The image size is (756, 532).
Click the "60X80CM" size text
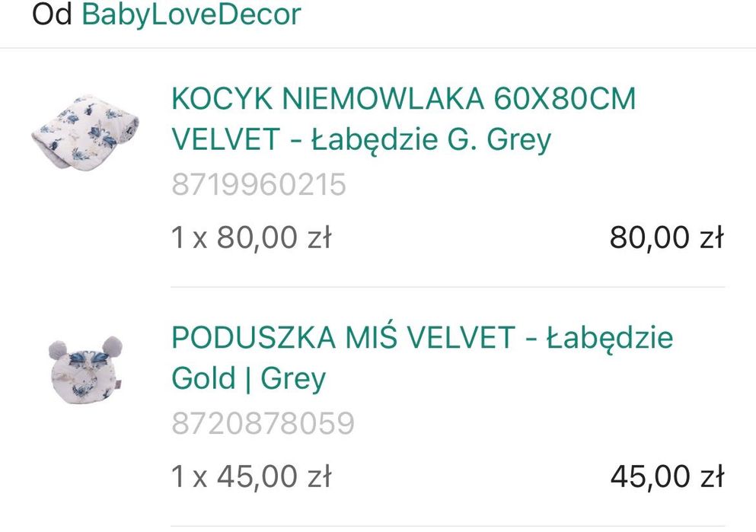[565, 99]
